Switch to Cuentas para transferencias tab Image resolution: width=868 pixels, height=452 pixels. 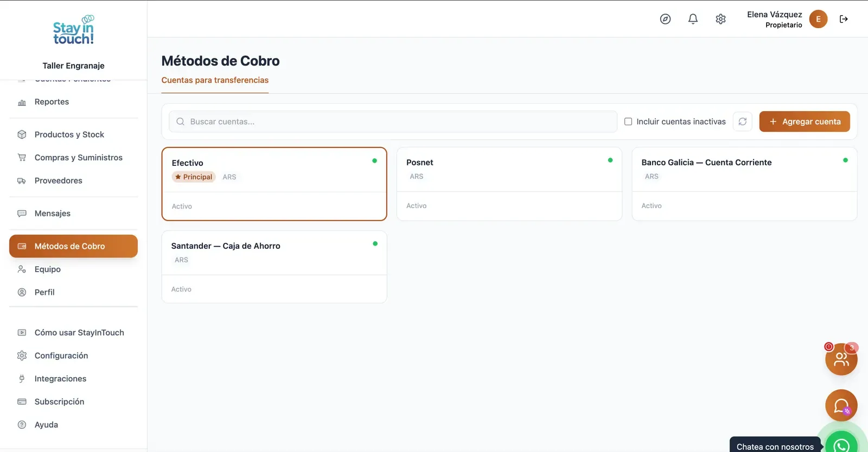215,80
